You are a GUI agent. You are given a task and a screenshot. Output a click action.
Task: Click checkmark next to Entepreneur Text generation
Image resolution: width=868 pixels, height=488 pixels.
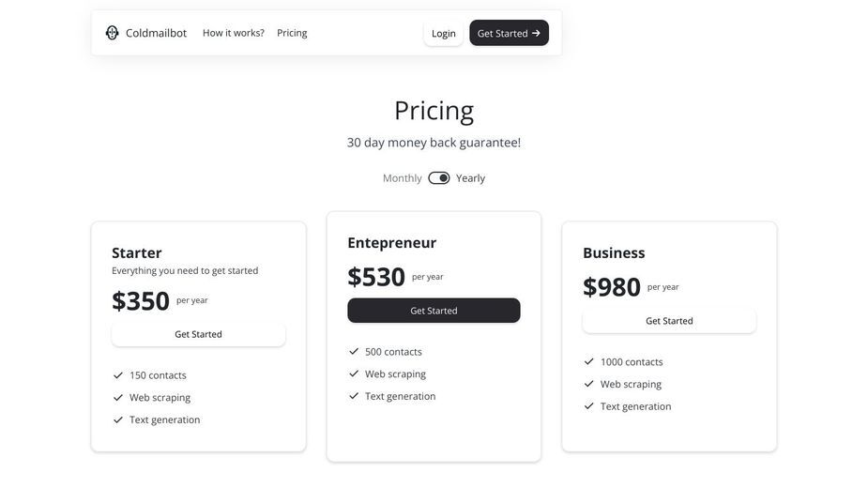tap(354, 396)
